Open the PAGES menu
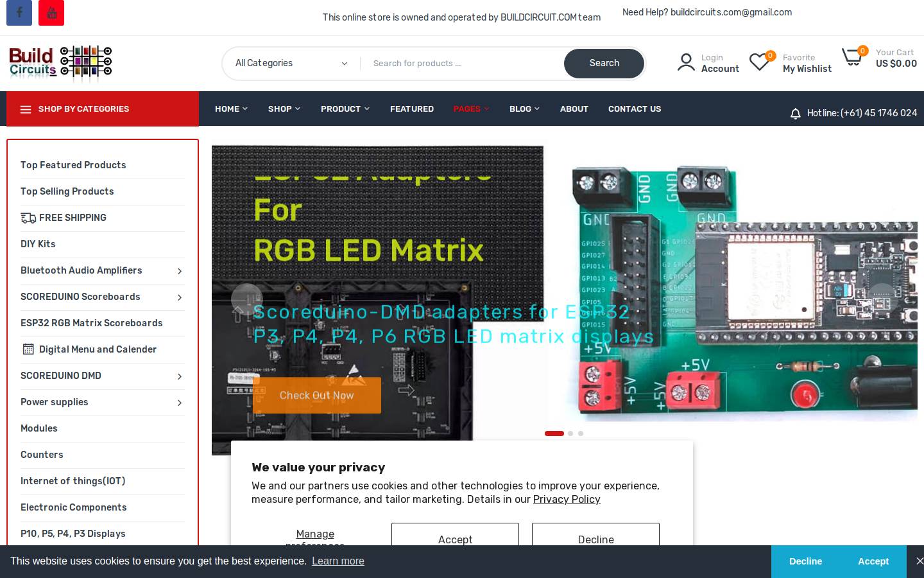The height and width of the screenshot is (578, 924). pyautogui.click(x=471, y=109)
